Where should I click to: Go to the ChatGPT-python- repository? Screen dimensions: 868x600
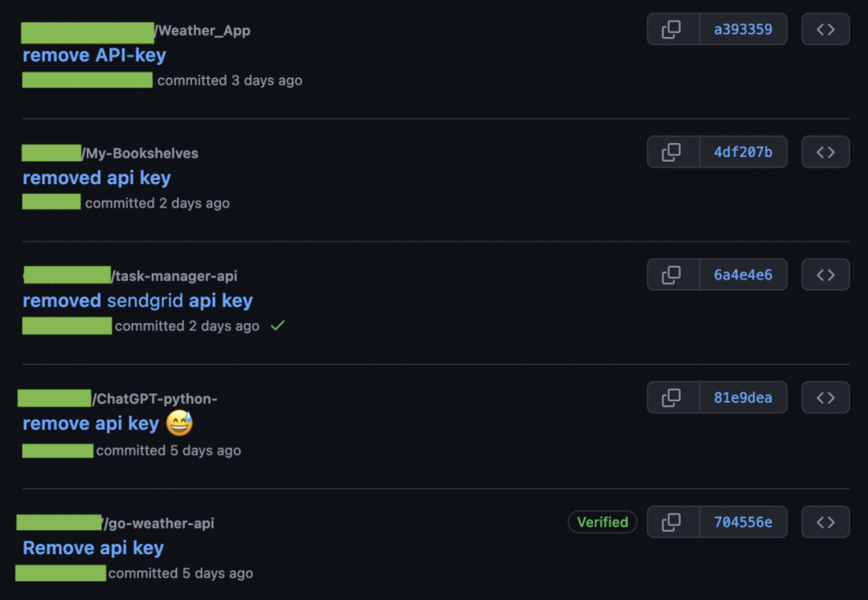[157, 400]
